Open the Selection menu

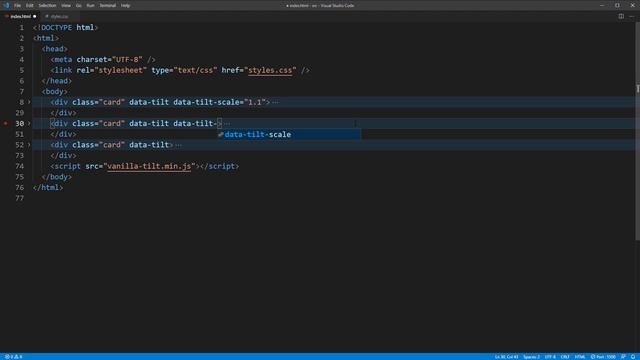click(47, 6)
